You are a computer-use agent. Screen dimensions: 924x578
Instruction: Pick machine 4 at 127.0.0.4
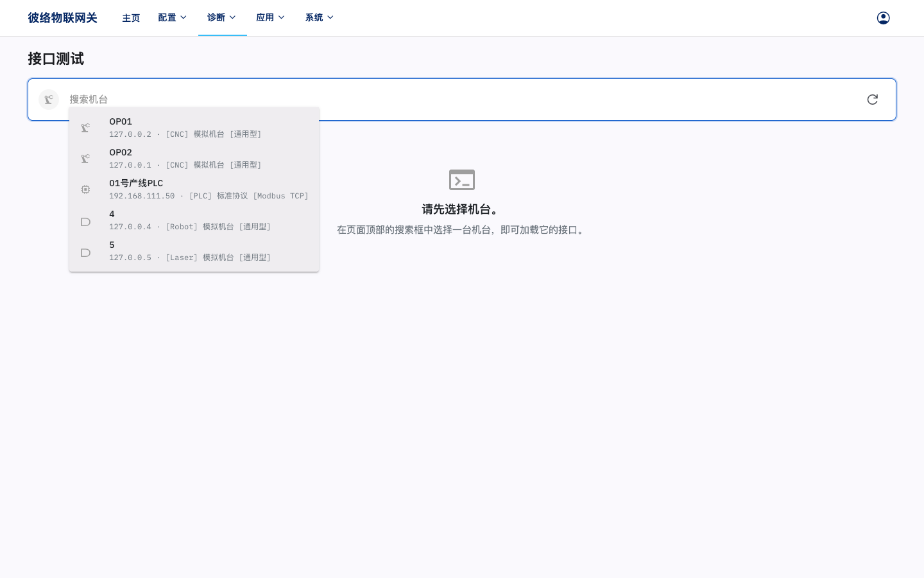(194, 220)
